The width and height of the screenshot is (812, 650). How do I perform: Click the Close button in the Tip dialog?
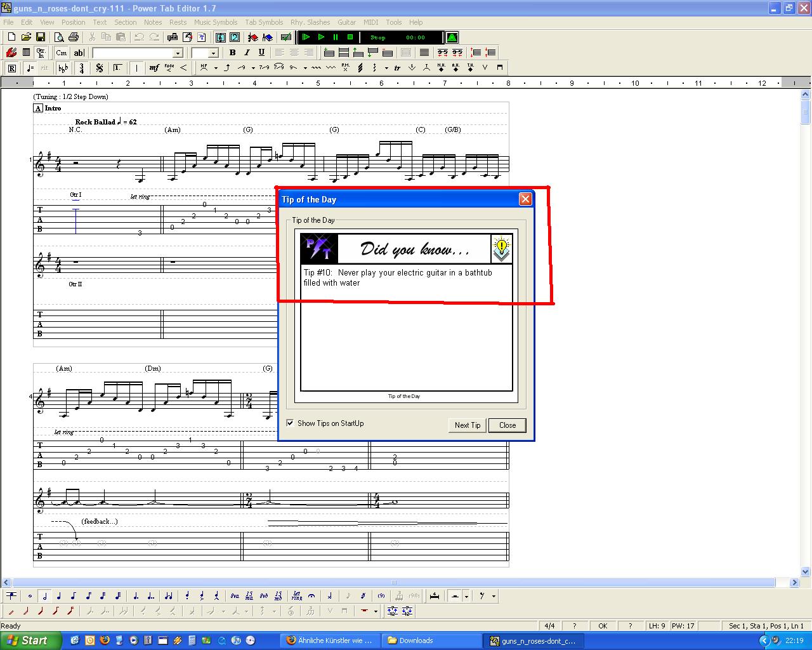(507, 425)
